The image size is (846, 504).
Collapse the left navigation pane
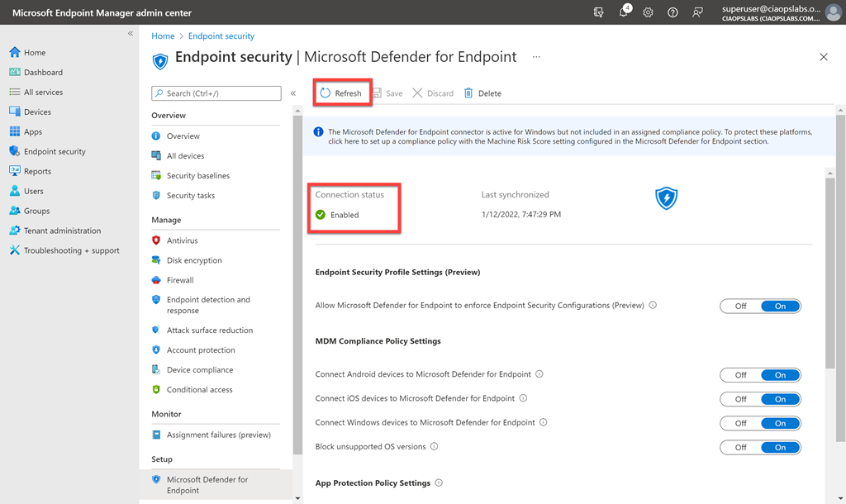click(131, 33)
